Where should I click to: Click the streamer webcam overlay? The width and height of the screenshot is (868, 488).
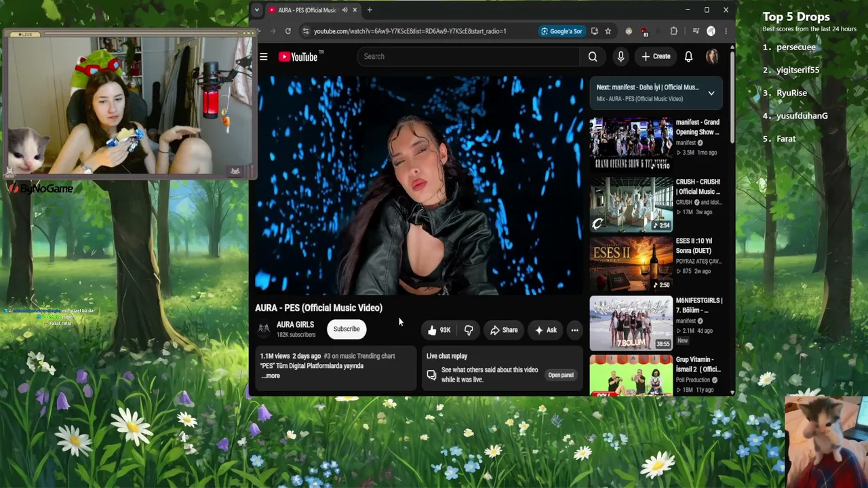click(x=130, y=105)
